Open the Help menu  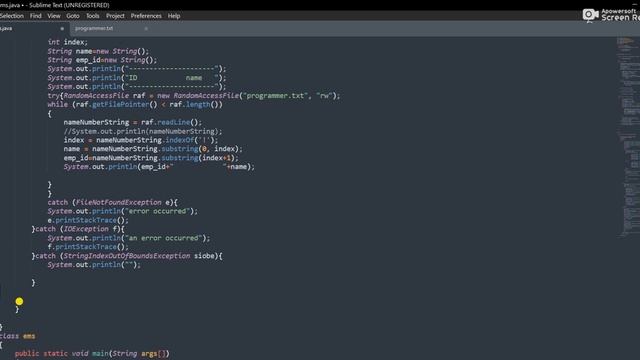click(x=174, y=16)
